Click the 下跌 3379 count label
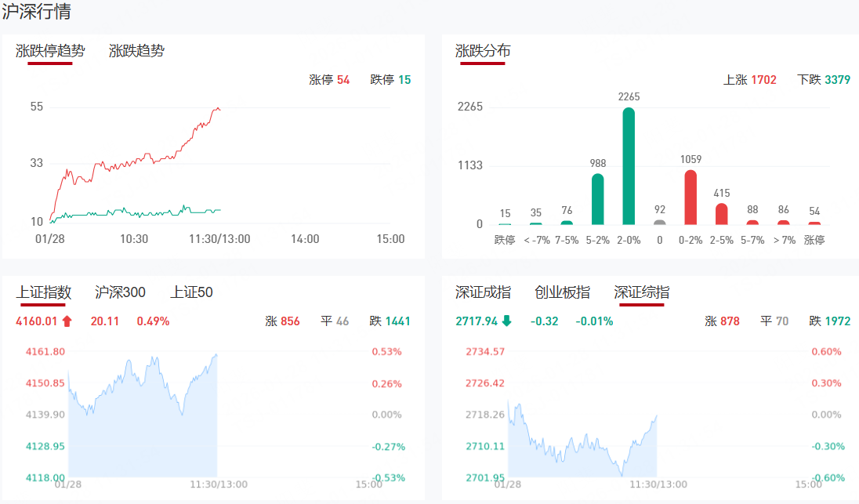This screenshot has height=504, width=859. [x=823, y=80]
